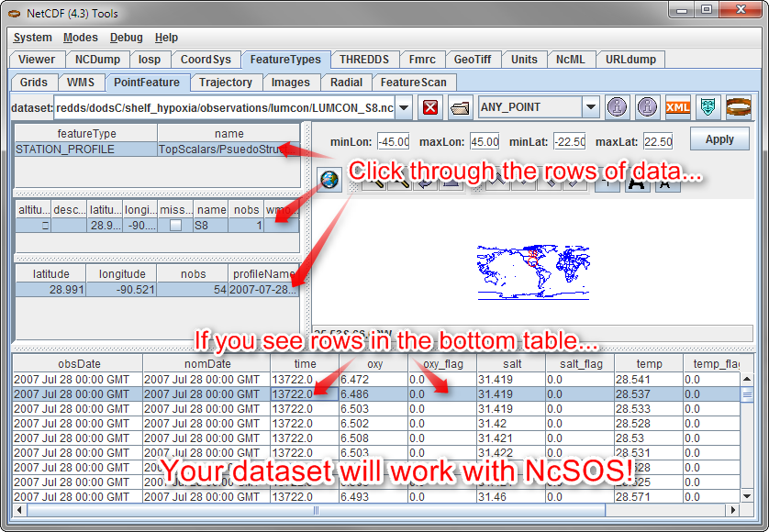Switch to the THREDDS tab
This screenshot has height=532, width=769.
[364, 60]
